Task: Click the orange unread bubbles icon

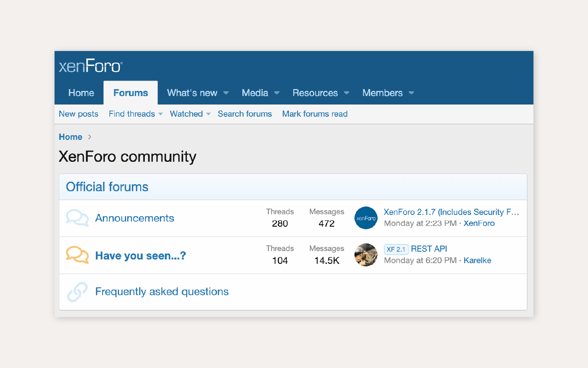Action: pos(77,255)
